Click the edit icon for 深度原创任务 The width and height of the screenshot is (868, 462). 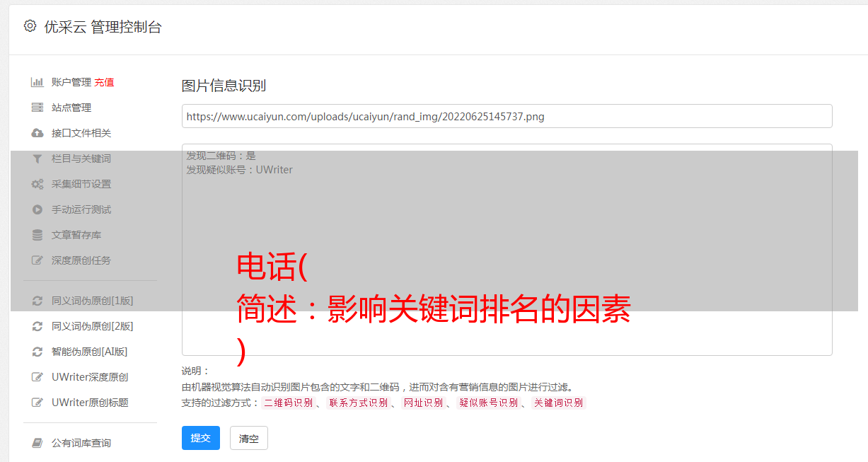(37, 260)
